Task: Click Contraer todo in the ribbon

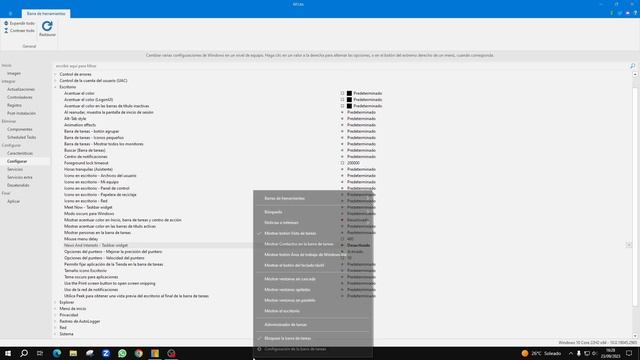Action: [19, 31]
